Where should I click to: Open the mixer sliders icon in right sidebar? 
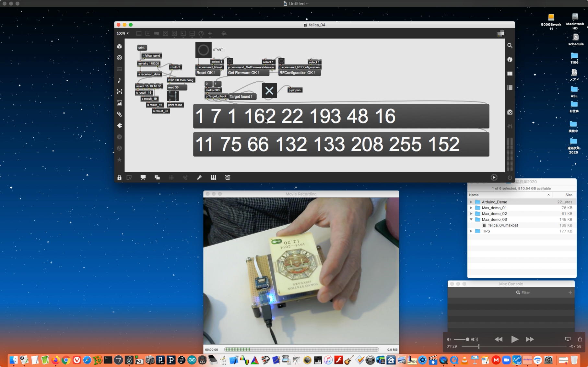point(510,126)
